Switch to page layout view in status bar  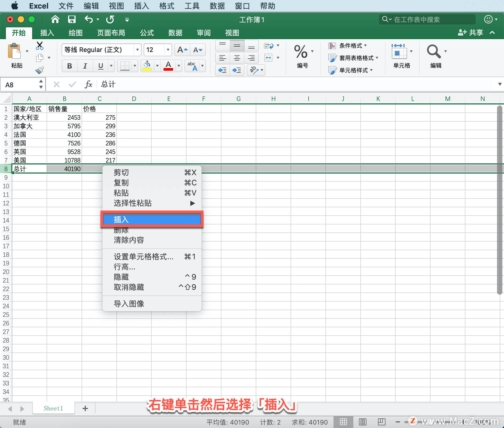[362, 422]
